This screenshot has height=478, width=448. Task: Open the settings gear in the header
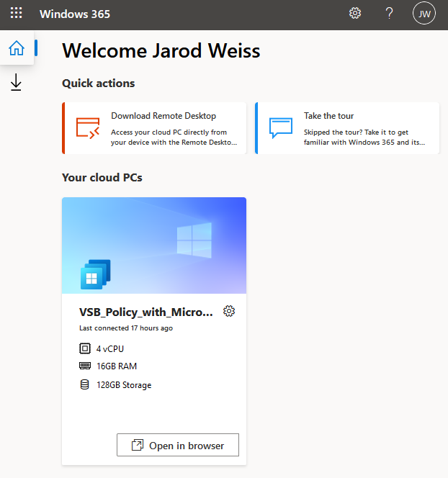(355, 14)
